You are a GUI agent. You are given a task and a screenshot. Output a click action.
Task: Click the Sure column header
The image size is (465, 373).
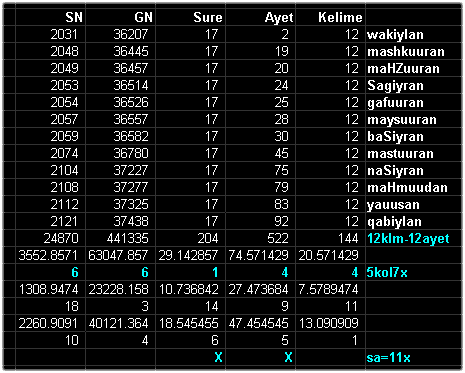tap(190, 17)
